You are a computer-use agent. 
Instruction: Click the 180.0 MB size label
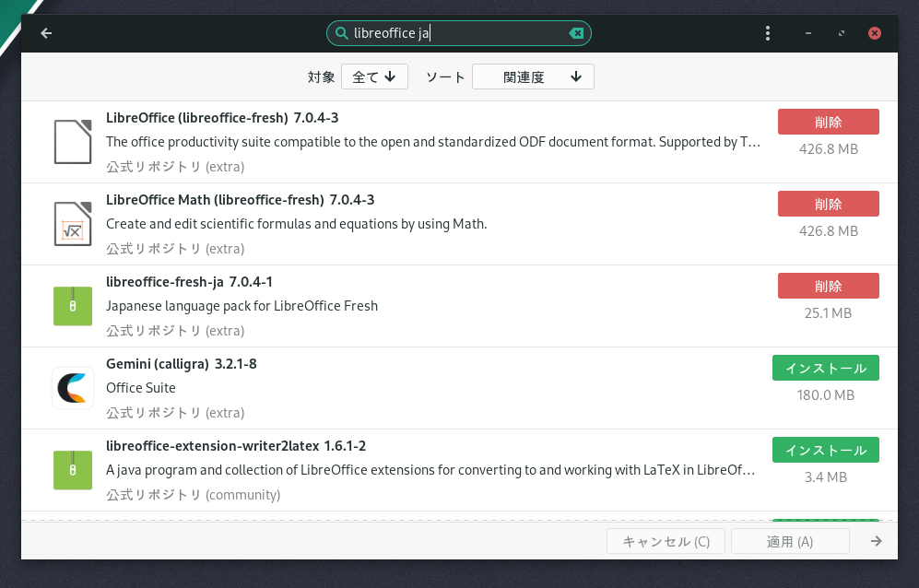(826, 395)
